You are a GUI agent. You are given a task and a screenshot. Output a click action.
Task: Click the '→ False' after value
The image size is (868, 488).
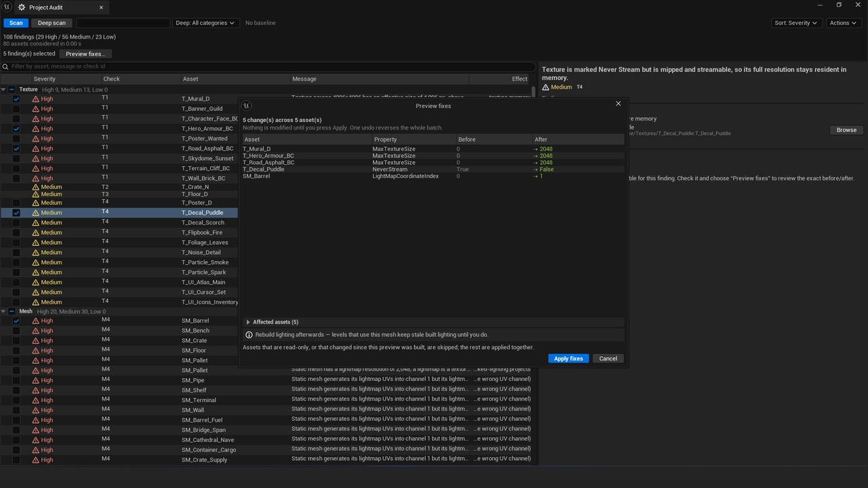click(544, 169)
